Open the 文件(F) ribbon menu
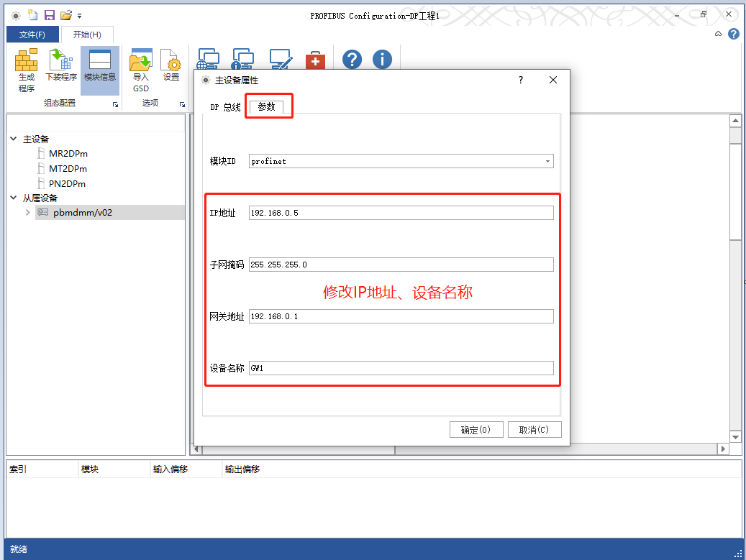Image resolution: width=746 pixels, height=560 pixels. pyautogui.click(x=32, y=35)
